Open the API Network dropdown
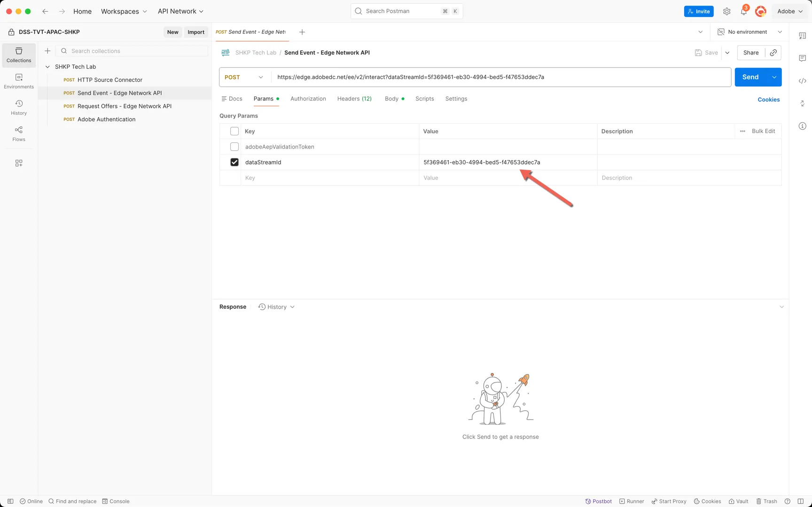812x507 pixels. coord(181,11)
